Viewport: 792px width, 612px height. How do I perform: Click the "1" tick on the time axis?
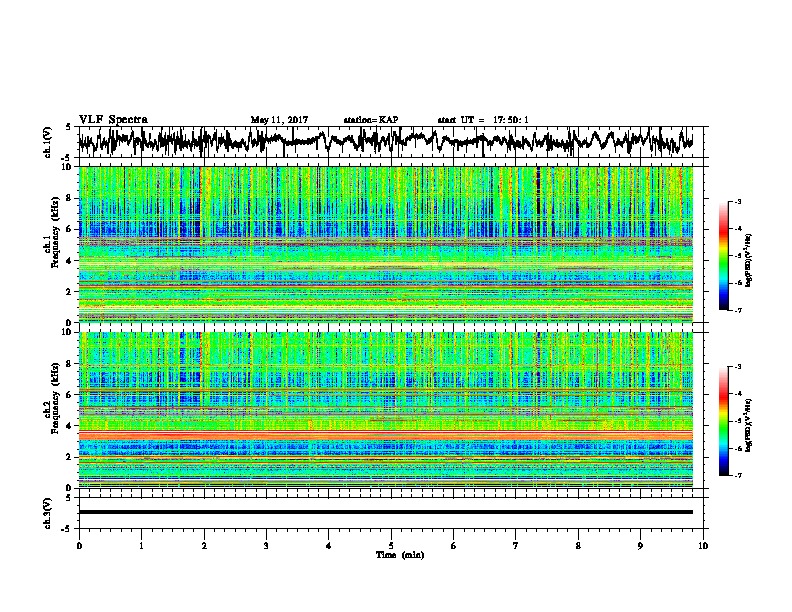(141, 546)
